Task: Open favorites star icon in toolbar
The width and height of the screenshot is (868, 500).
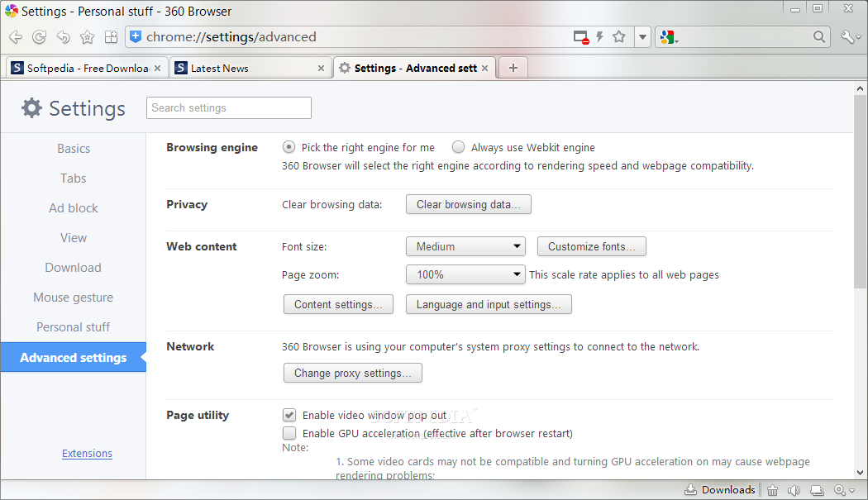Action: pyautogui.click(x=87, y=37)
